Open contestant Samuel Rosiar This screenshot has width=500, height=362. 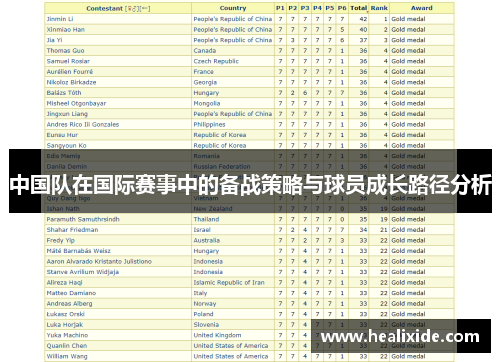click(x=68, y=61)
